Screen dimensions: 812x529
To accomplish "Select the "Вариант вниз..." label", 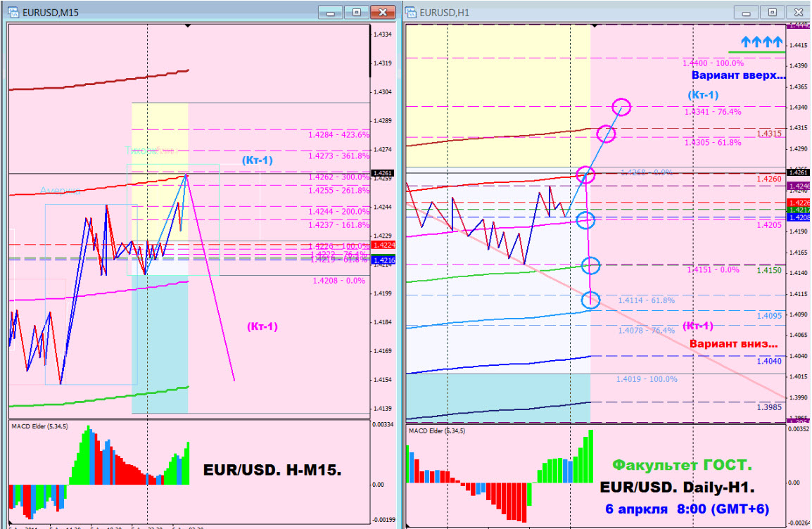I will point(733,344).
